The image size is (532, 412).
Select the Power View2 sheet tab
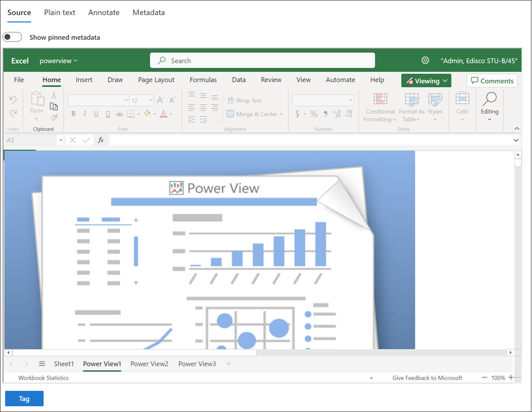(149, 364)
